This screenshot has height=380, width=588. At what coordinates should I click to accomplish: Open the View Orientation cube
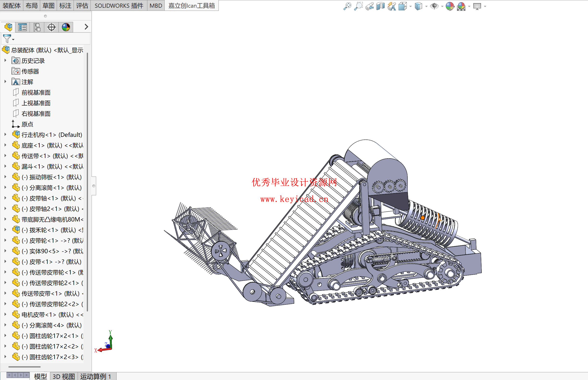[x=402, y=6]
